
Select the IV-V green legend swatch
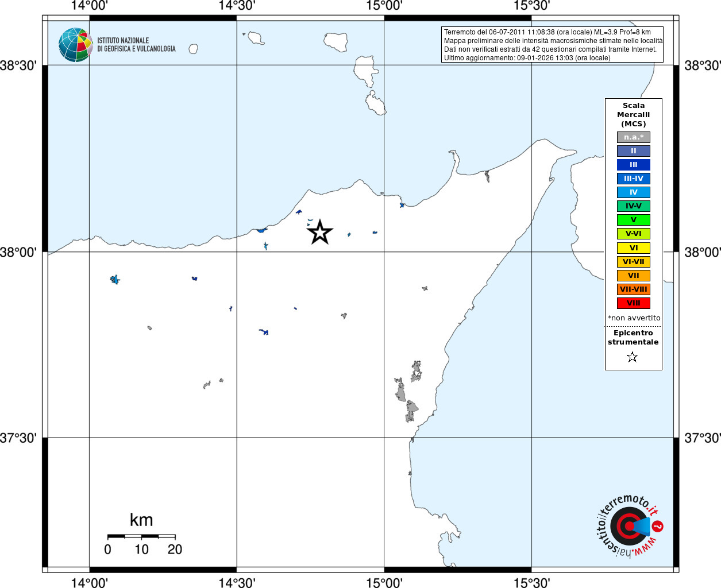pyautogui.click(x=634, y=206)
